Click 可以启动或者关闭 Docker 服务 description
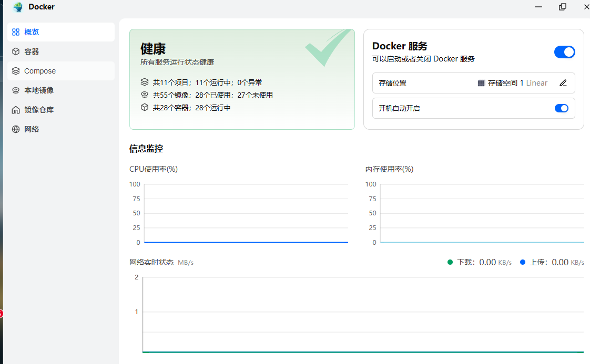Viewport: 590px width, 364px height. pos(423,59)
